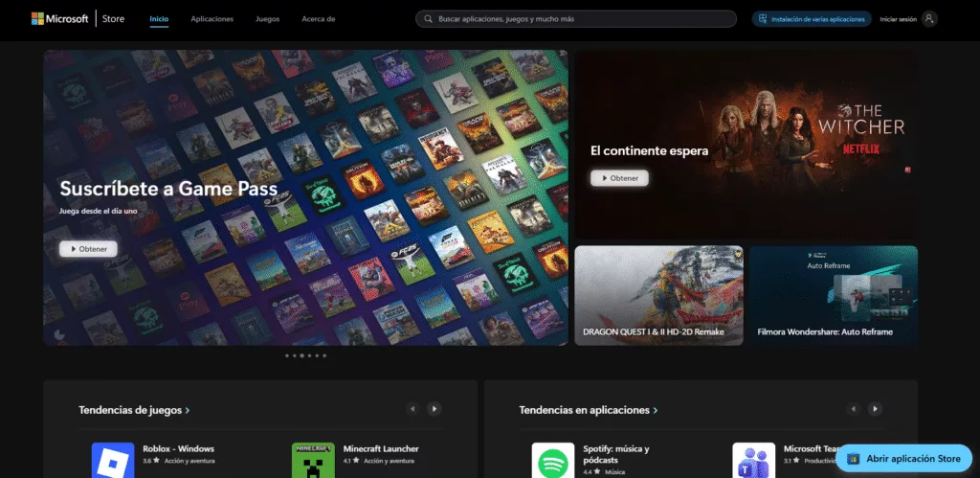Click the Roblox app icon

tap(112, 460)
